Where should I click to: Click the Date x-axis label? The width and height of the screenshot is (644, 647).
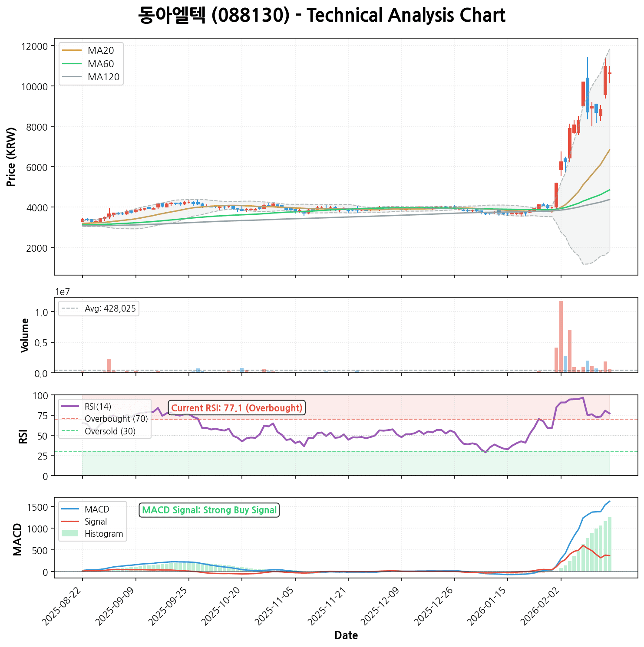click(x=346, y=636)
